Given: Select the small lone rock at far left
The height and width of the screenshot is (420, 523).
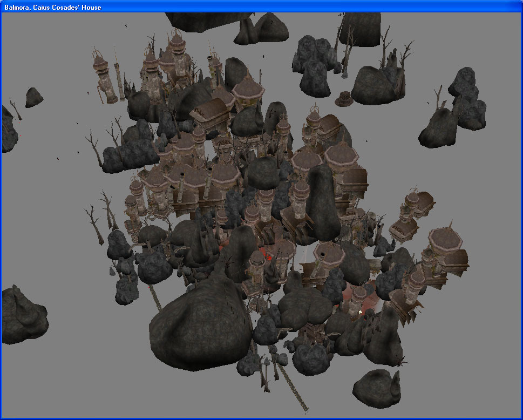Looking at the screenshot, I should (x=34, y=97).
